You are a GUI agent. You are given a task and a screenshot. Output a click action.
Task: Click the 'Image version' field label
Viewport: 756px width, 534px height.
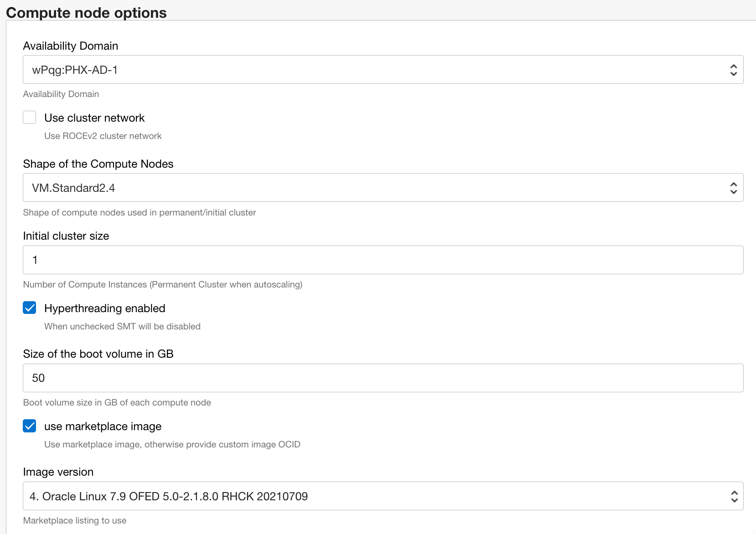tap(58, 472)
